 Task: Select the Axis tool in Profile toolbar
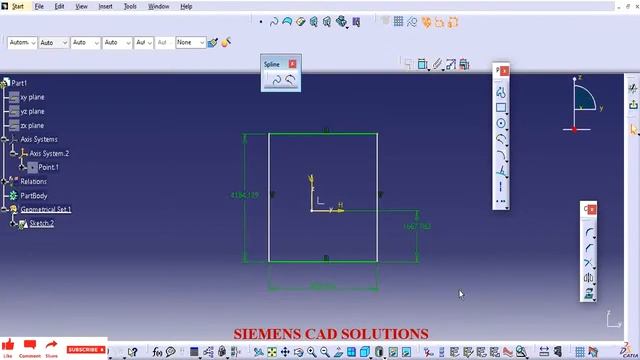(501, 187)
